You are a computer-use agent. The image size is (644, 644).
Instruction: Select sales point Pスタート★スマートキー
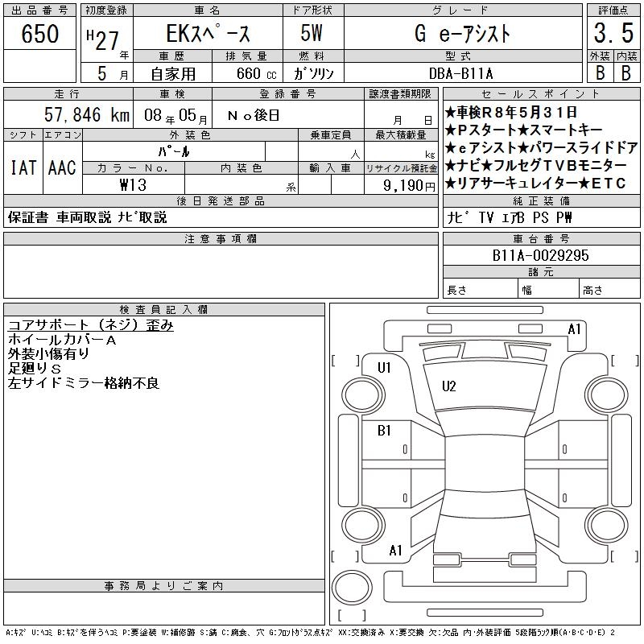524,130
